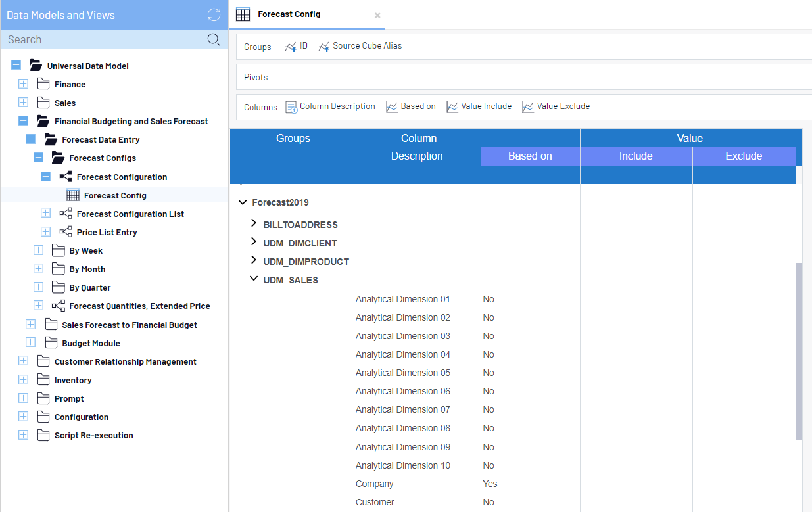The image size is (812, 512).
Task: Click the Based on chart icon
Action: click(392, 107)
